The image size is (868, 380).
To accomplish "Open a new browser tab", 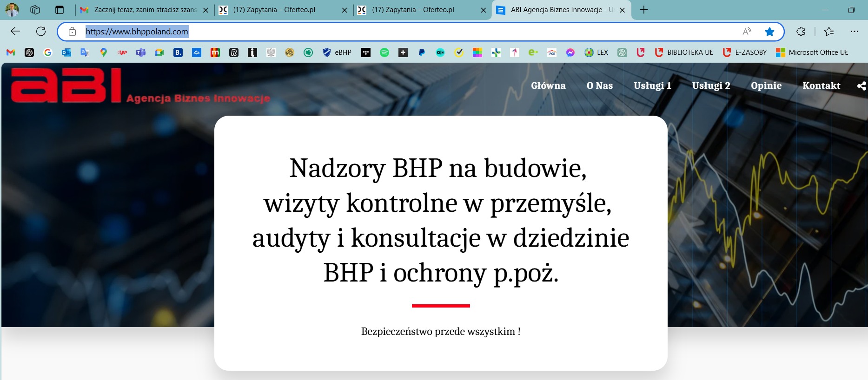I will 644,10.
